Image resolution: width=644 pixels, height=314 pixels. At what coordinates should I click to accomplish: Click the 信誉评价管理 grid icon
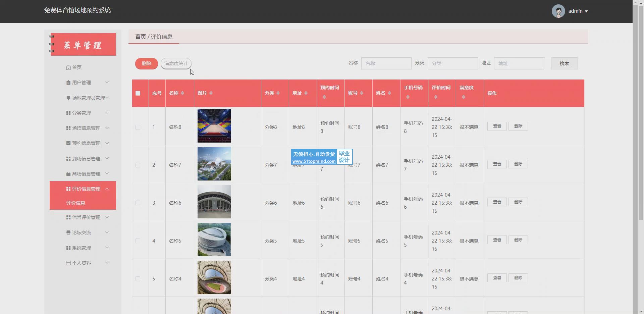tap(68, 217)
